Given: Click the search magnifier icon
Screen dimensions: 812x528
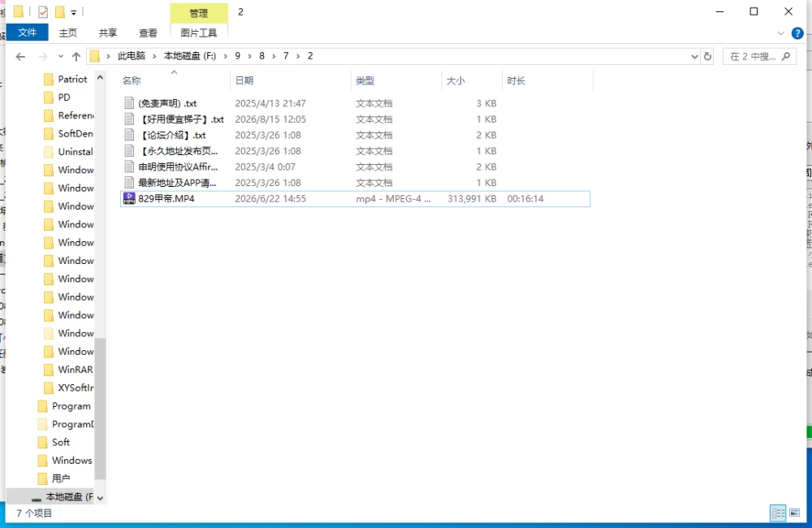Looking at the screenshot, I should 786,56.
